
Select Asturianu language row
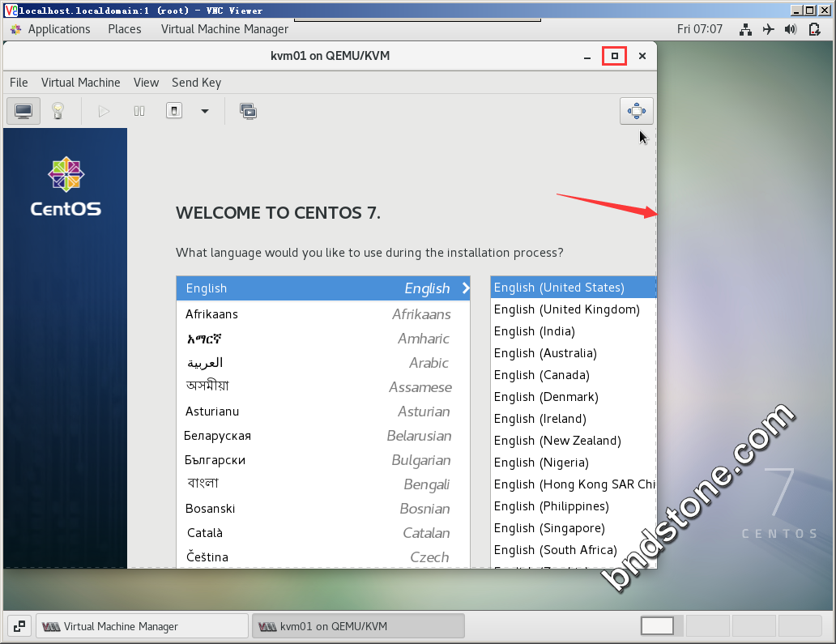(x=323, y=412)
